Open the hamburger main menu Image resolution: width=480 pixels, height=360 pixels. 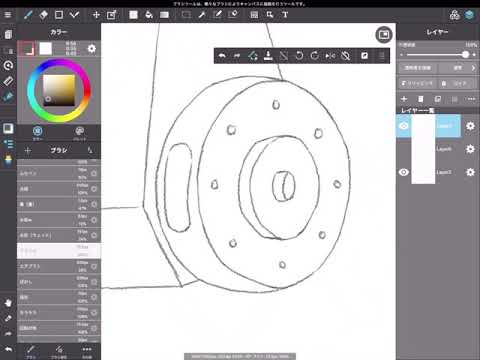pyautogui.click(x=8, y=15)
